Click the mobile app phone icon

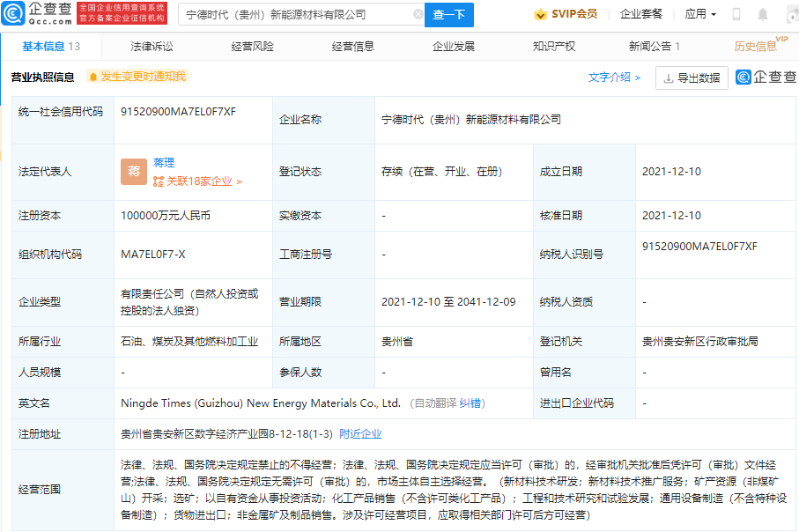tap(736, 14)
